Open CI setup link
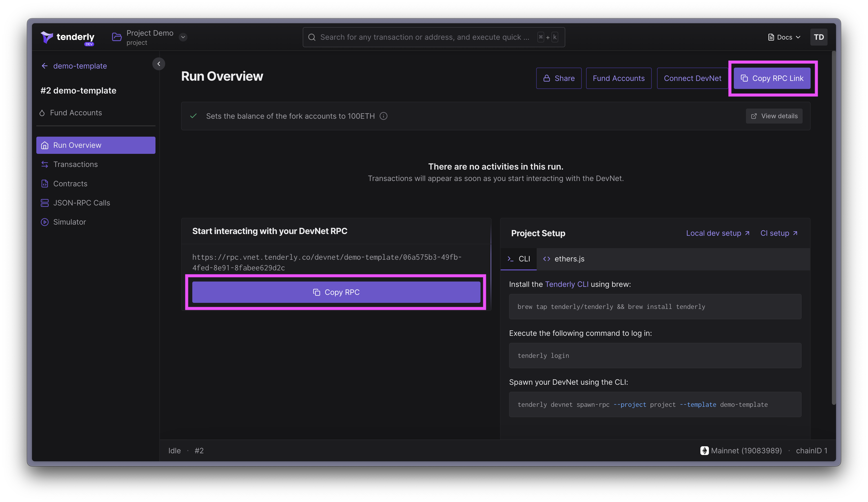 click(779, 233)
